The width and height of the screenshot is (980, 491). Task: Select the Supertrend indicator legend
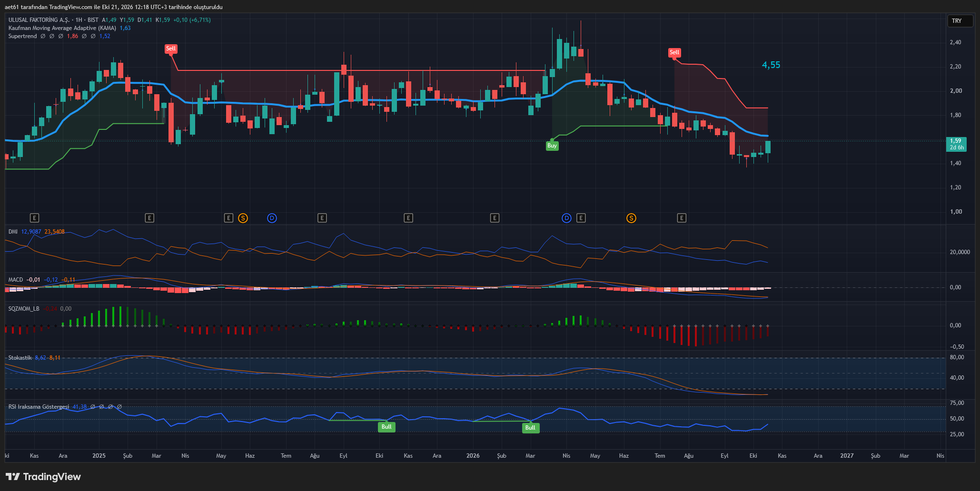point(22,36)
